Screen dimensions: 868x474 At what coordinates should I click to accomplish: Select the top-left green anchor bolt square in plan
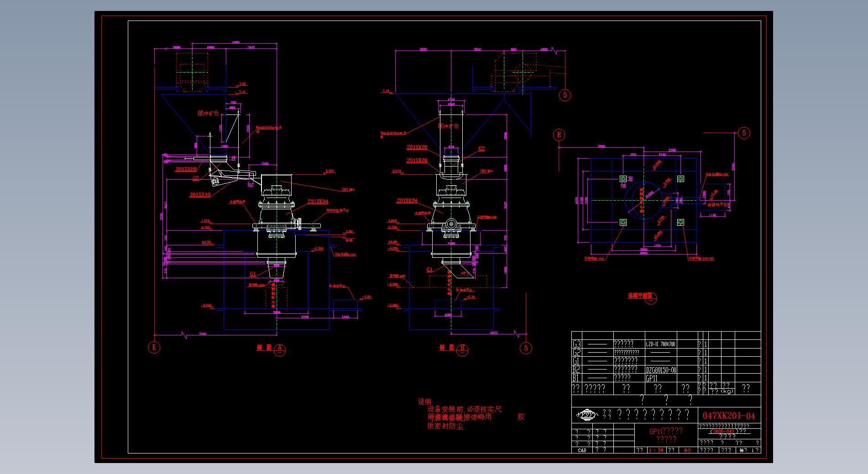(623, 179)
